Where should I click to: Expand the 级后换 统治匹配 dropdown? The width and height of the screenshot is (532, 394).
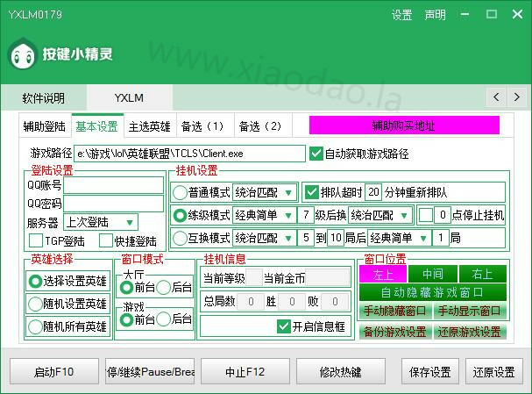[380, 215]
